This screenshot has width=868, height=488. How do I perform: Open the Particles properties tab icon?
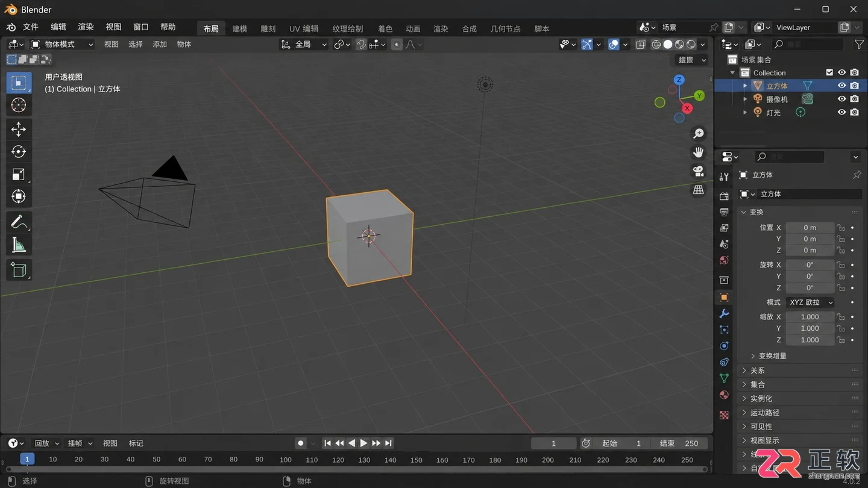click(724, 330)
